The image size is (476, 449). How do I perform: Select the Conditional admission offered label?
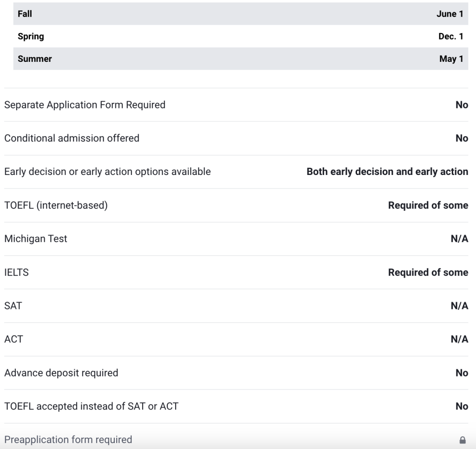pos(72,138)
